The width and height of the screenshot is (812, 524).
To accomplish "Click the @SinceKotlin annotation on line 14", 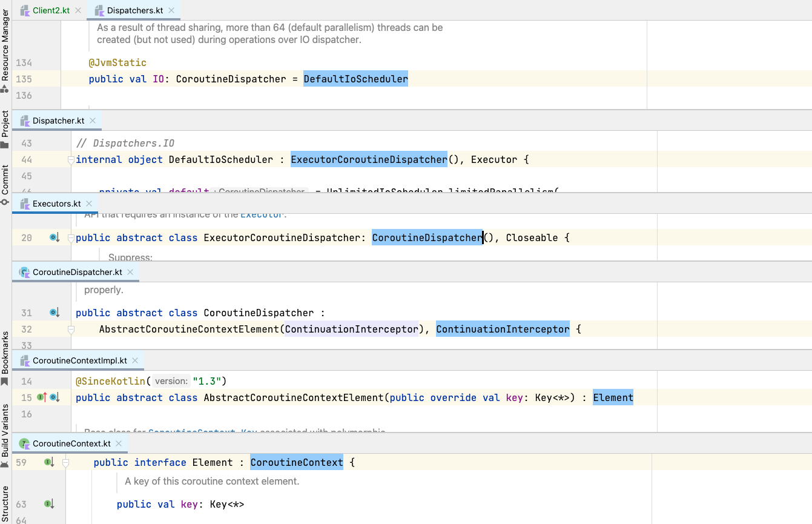I will [x=110, y=381].
